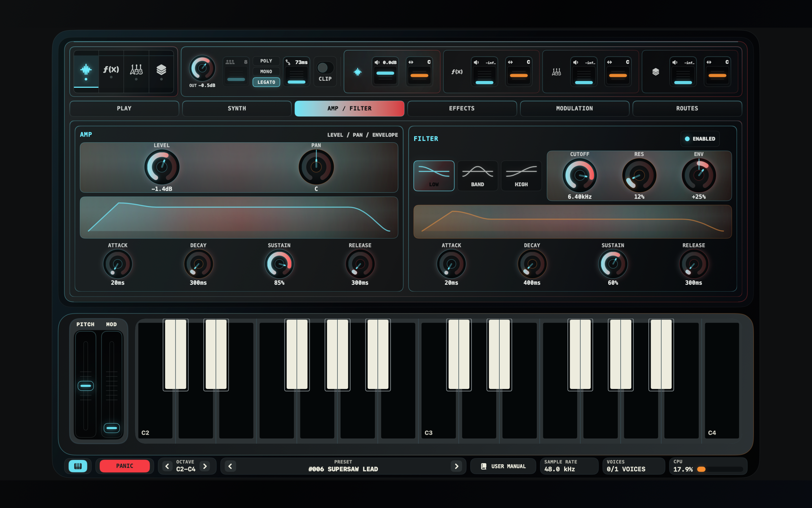The image size is (812, 508).
Task: Click the filter RES knob
Action: 639,176
